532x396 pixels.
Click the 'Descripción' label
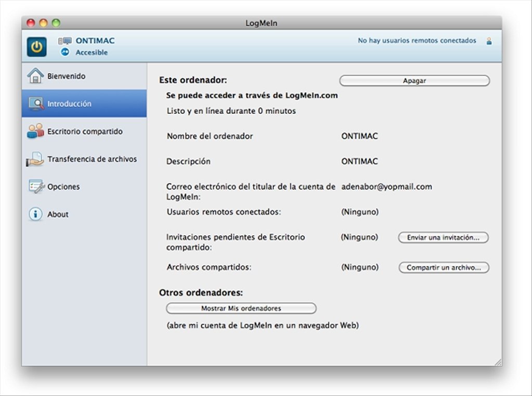tap(188, 161)
